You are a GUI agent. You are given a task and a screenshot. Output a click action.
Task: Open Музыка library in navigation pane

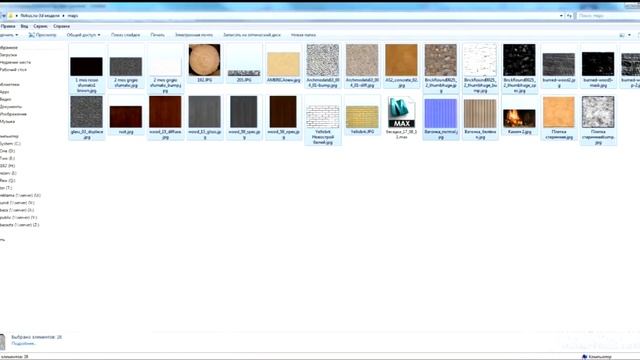coord(7,121)
